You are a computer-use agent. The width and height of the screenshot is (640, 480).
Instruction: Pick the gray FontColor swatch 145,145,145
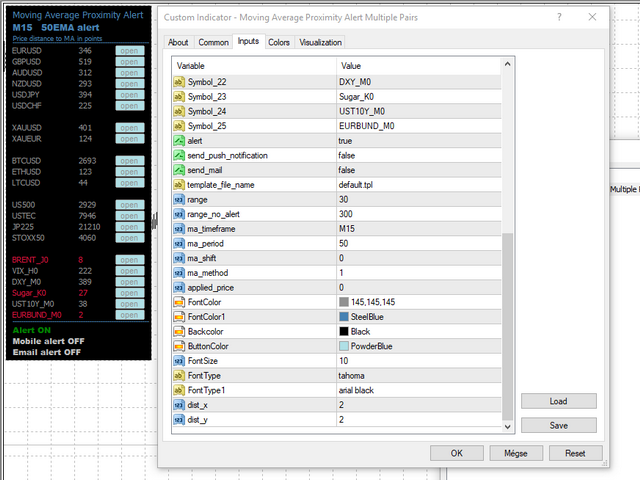tap(344, 302)
